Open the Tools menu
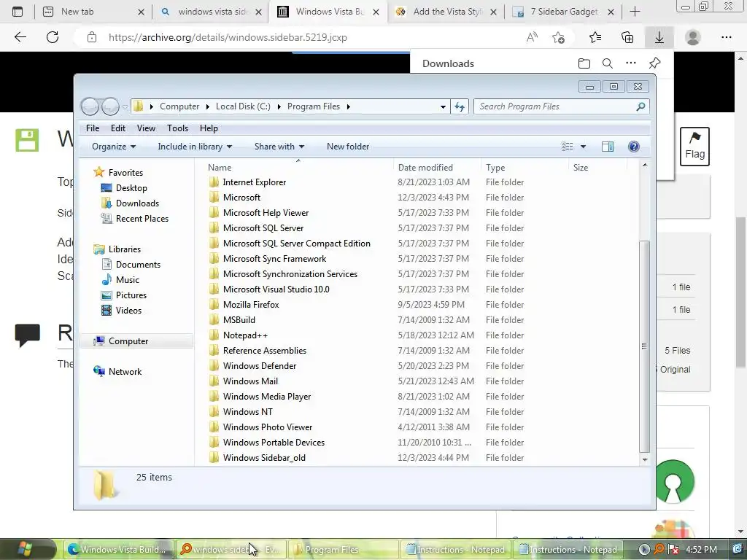The width and height of the screenshot is (747, 560). pyautogui.click(x=177, y=128)
